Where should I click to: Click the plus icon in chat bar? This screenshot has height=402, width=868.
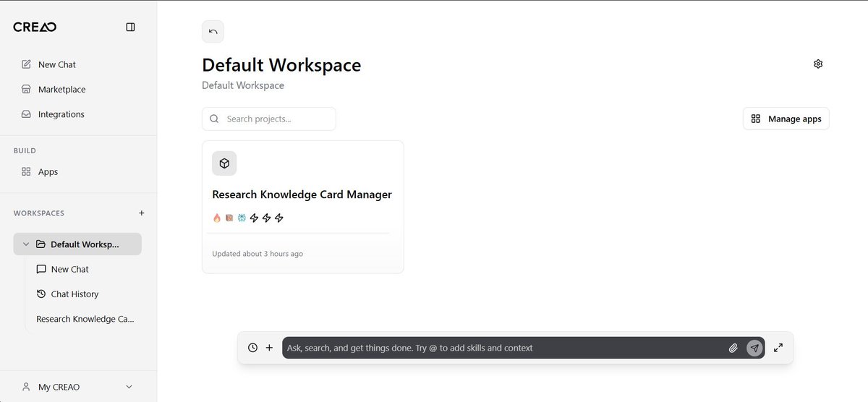(x=269, y=348)
